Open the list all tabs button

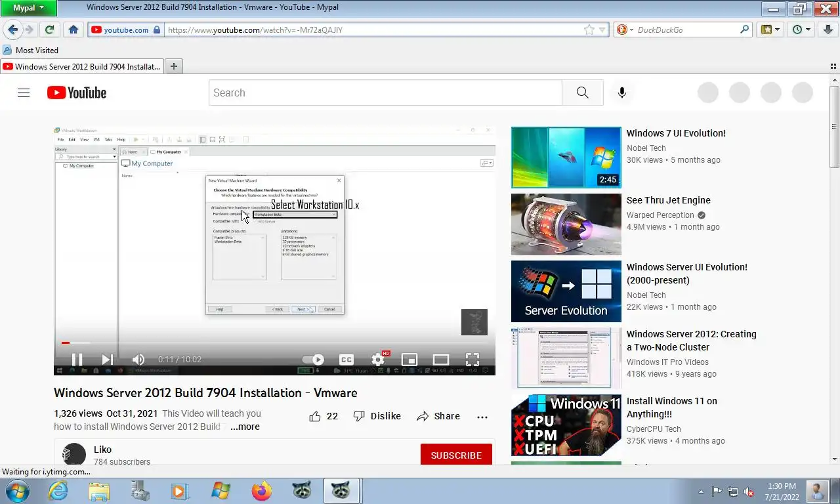833,66
